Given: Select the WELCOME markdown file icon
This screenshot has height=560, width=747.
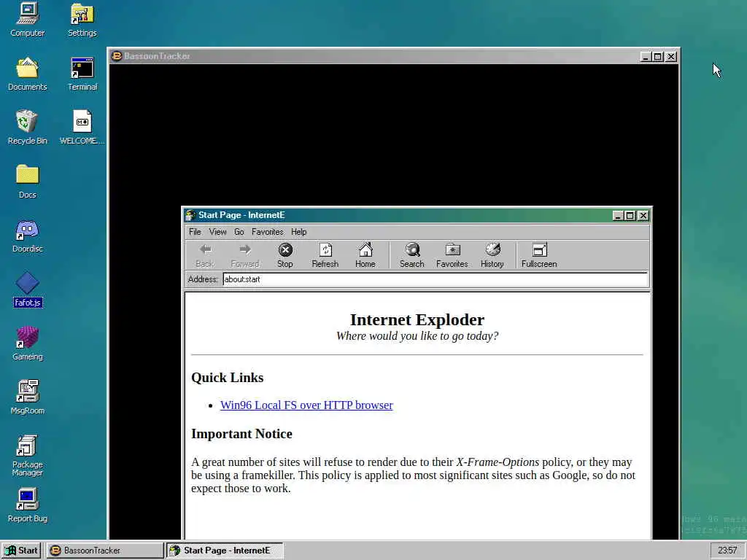Looking at the screenshot, I should [x=82, y=127].
